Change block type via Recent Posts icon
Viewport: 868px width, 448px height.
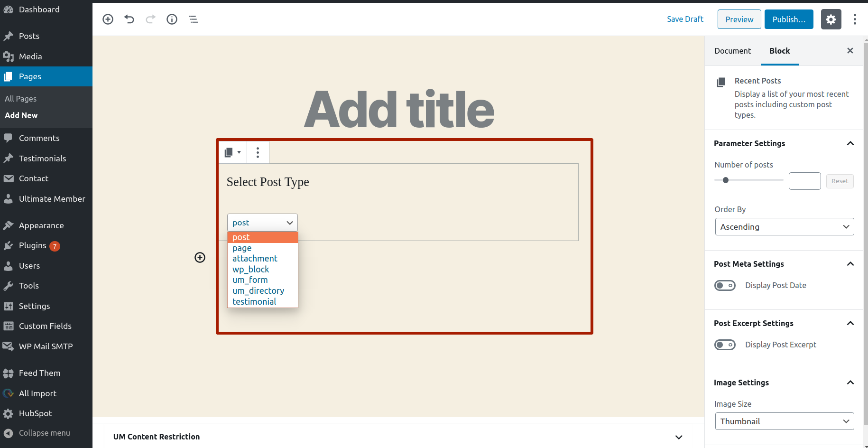pos(232,152)
